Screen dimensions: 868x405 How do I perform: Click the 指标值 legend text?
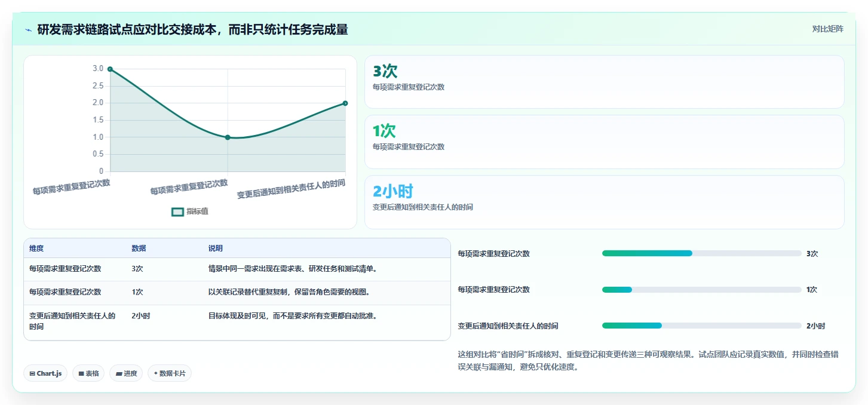click(x=197, y=211)
